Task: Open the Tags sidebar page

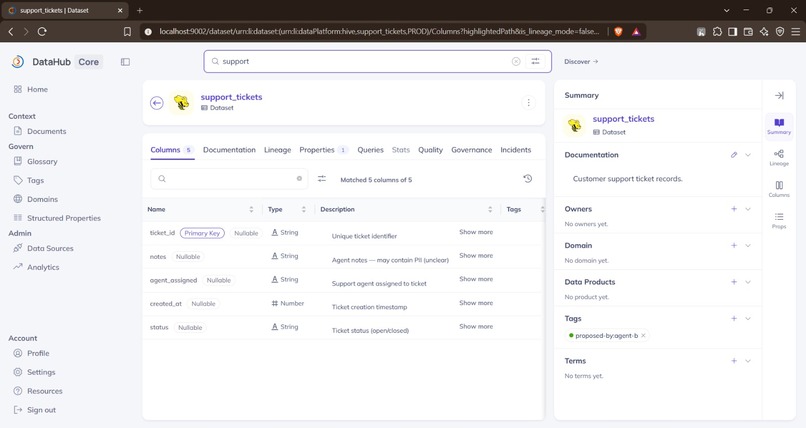Action: click(x=35, y=180)
